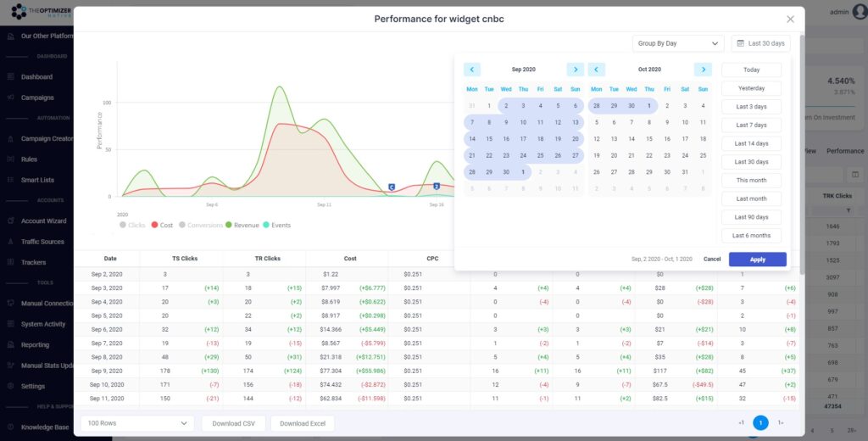Click the Knowledge Base sidebar icon
This screenshot has height=441, width=868.
pyautogui.click(x=10, y=427)
